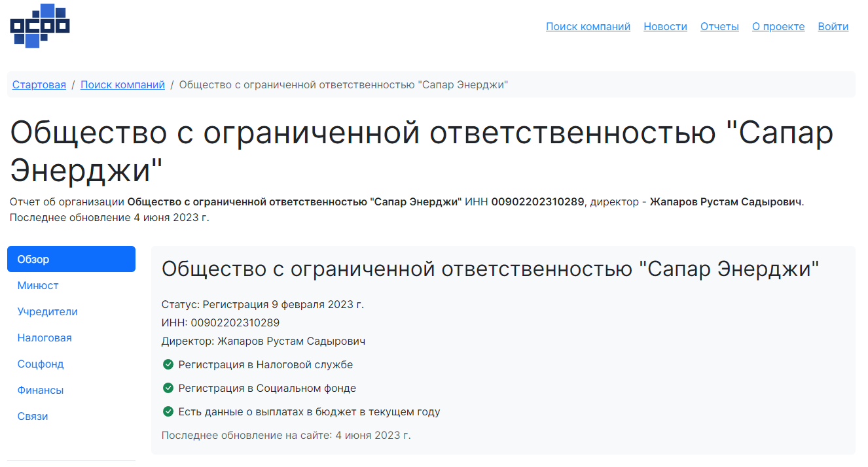Click green check icon beside Социальном фонде registration

pos(168,388)
